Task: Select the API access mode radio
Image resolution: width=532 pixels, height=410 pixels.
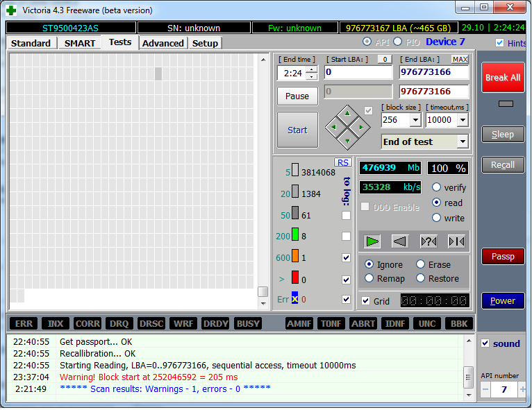Action: (x=367, y=42)
